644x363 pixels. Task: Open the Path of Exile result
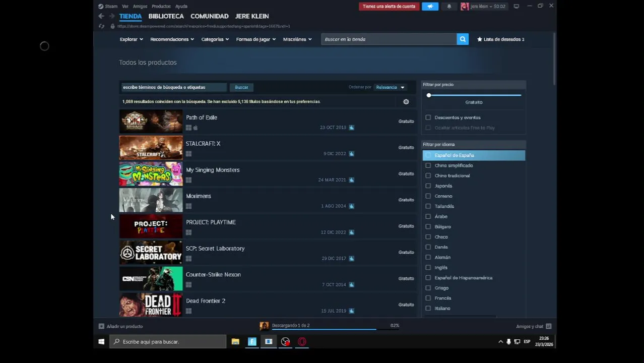(x=268, y=122)
